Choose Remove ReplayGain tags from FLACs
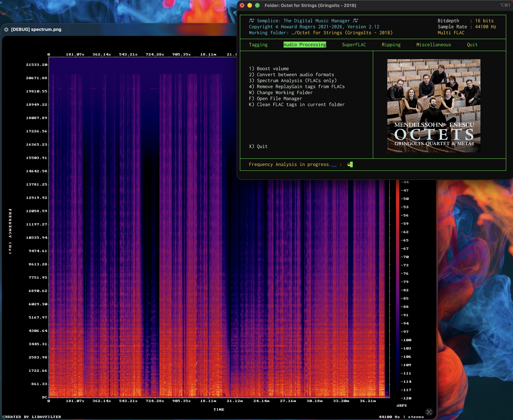 point(297,87)
